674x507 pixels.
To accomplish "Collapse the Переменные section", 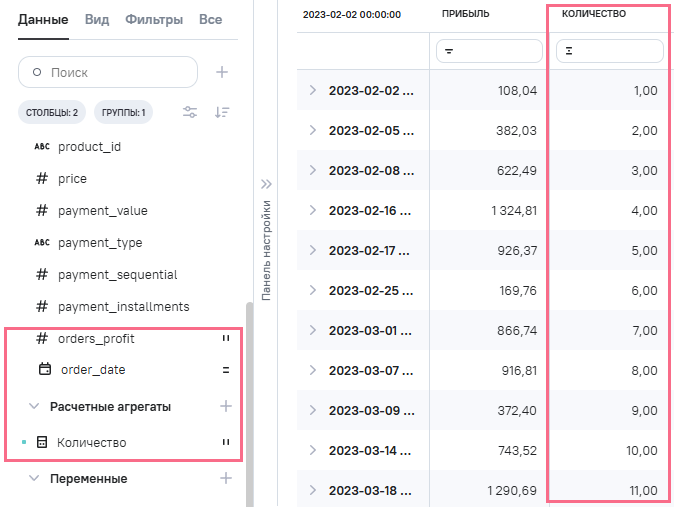I will pyautogui.click(x=34, y=479).
